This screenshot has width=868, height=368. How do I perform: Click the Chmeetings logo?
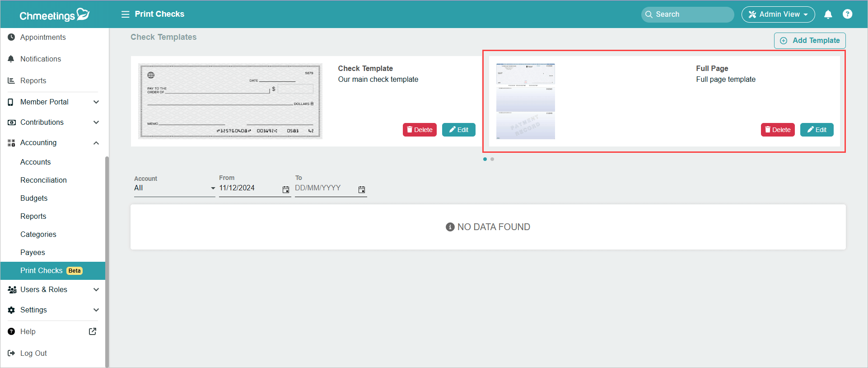point(54,15)
